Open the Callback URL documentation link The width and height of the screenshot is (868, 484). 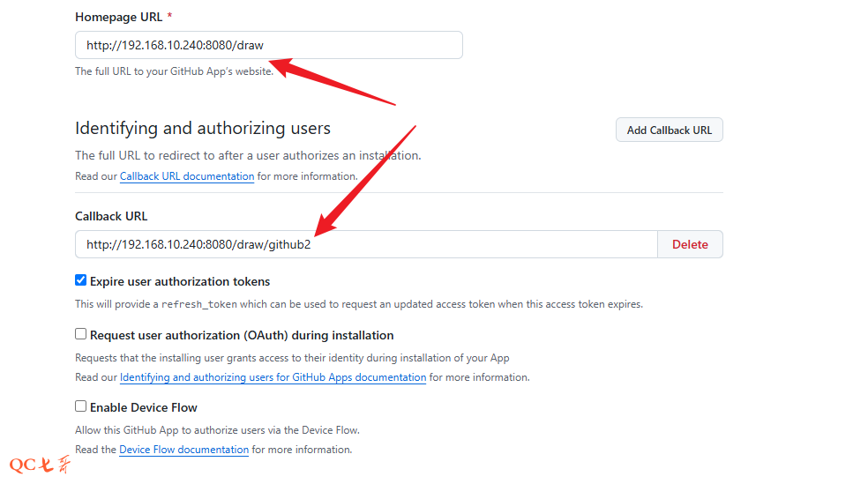[x=187, y=176]
